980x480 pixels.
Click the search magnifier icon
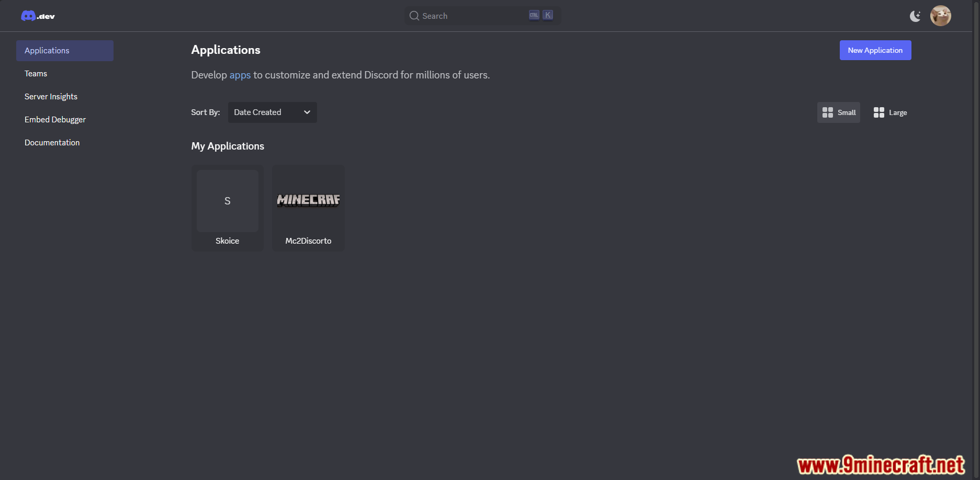(x=414, y=16)
